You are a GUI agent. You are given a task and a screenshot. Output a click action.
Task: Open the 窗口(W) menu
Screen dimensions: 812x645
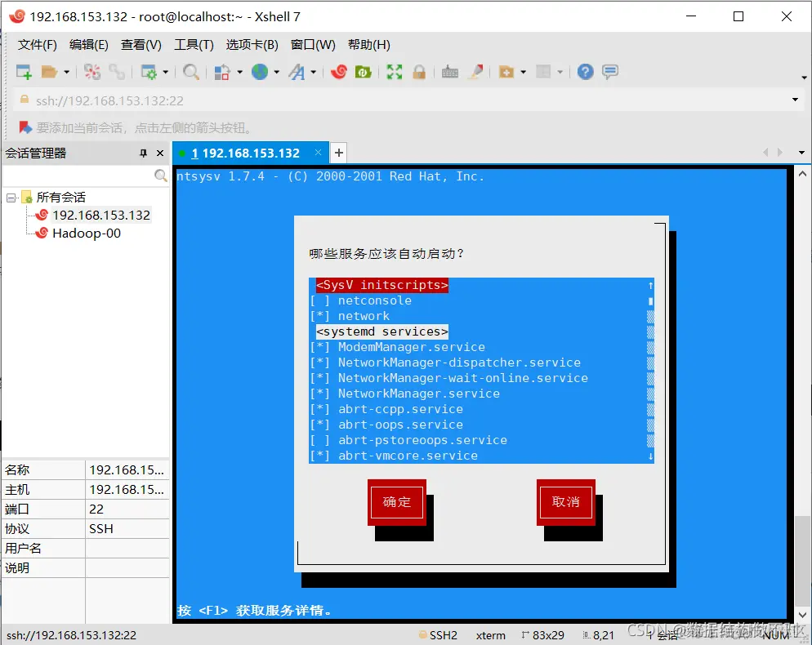point(313,45)
